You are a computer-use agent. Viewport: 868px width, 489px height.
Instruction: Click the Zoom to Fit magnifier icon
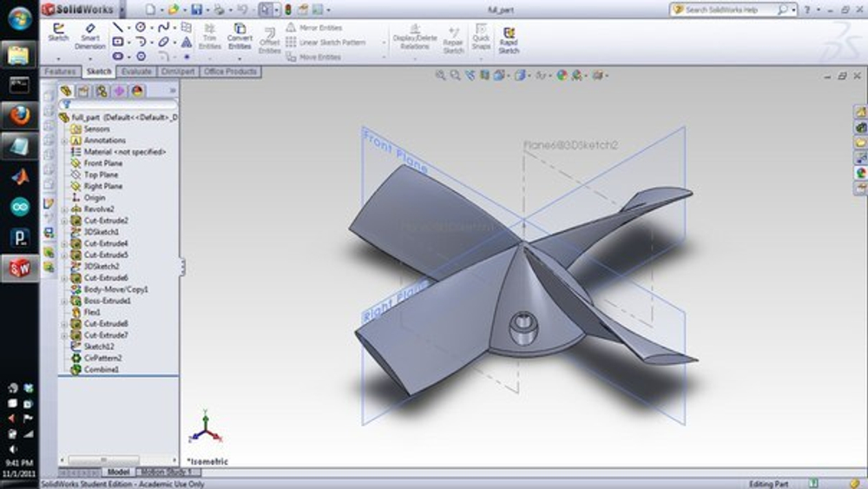[440, 76]
